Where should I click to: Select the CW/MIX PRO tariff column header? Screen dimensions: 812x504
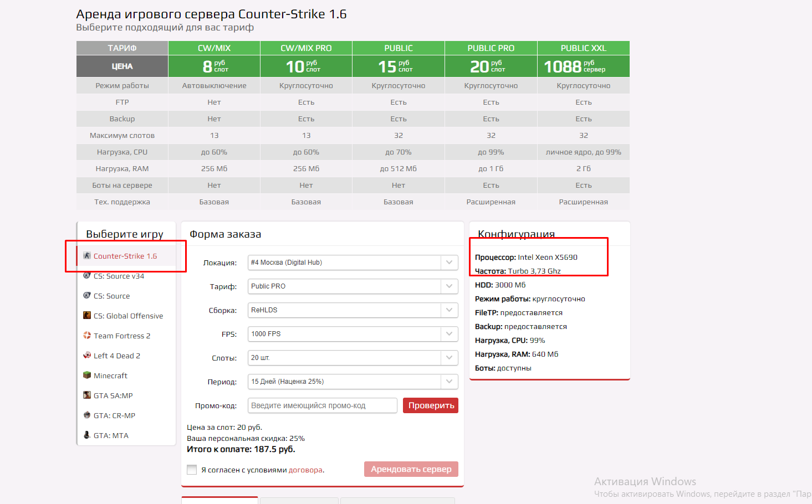pyautogui.click(x=306, y=48)
